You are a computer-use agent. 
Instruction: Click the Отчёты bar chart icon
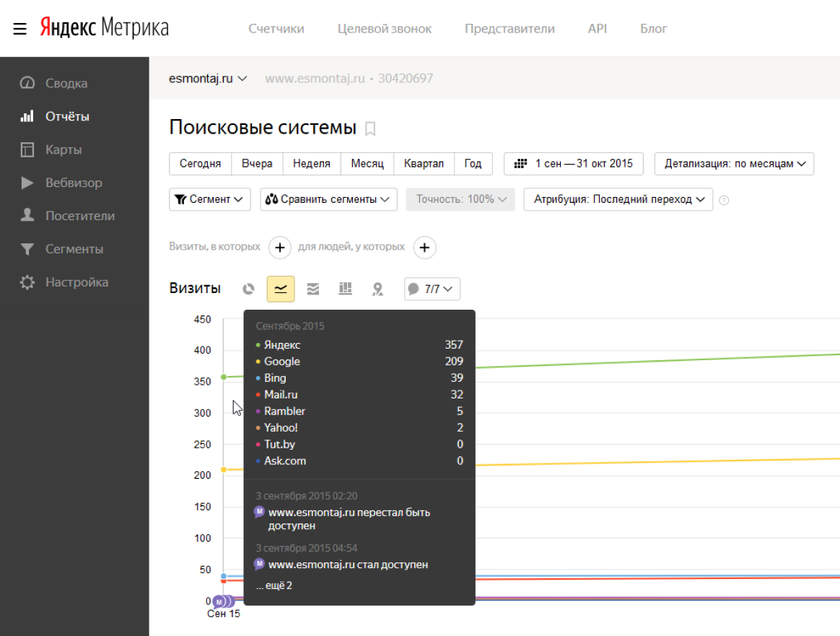coord(27,116)
